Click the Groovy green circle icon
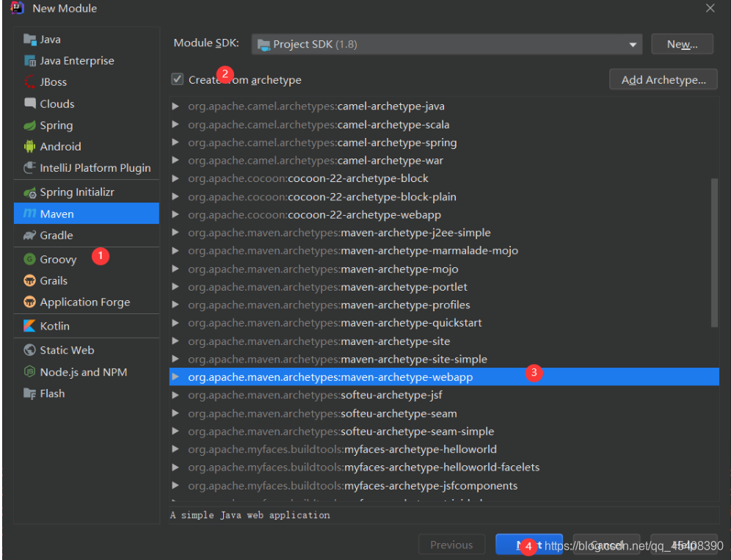Image resolution: width=731 pixels, height=560 pixels. [x=30, y=259]
